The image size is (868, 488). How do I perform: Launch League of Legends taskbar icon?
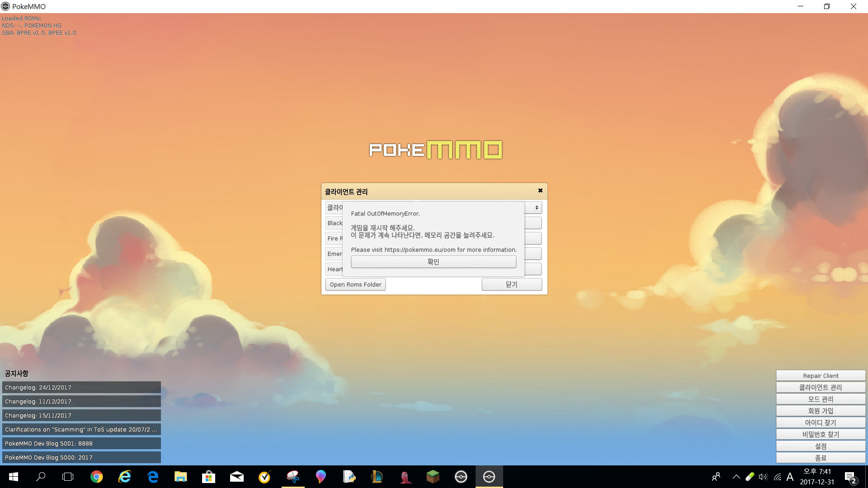(x=377, y=477)
